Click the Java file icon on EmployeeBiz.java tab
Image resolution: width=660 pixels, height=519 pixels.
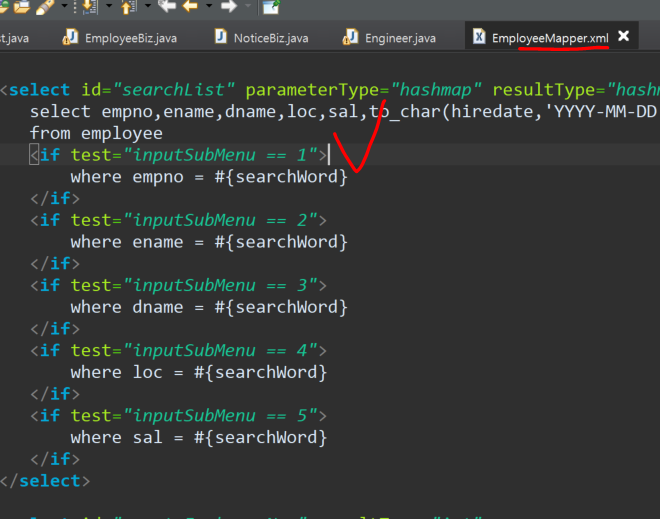click(x=70, y=37)
